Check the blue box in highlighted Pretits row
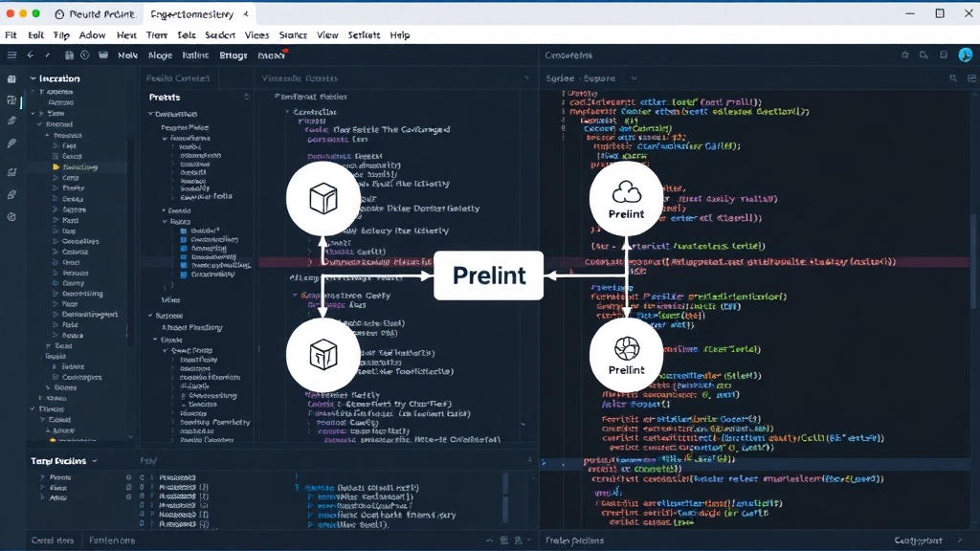Image resolution: width=980 pixels, height=551 pixels. pyautogui.click(x=184, y=265)
